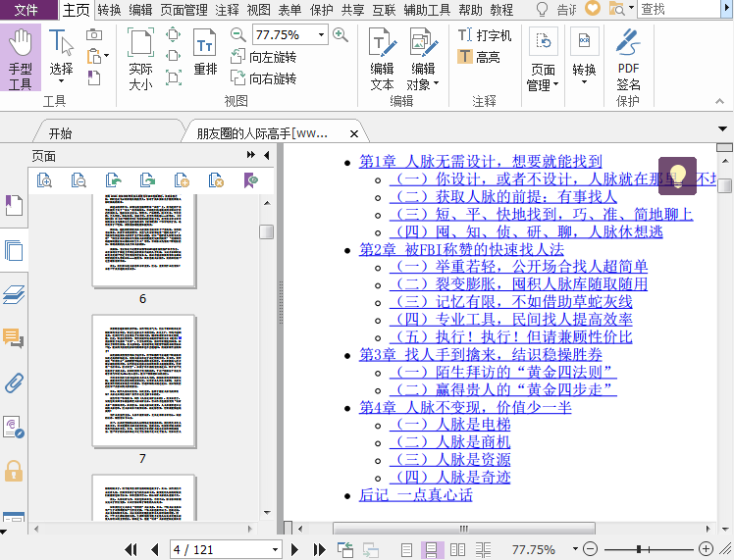Jump to the first page
Screen dimensions: 734x560
(x=131, y=549)
